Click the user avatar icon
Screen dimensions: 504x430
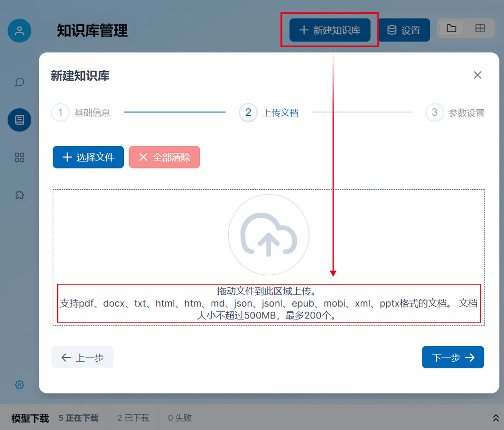coord(19,30)
